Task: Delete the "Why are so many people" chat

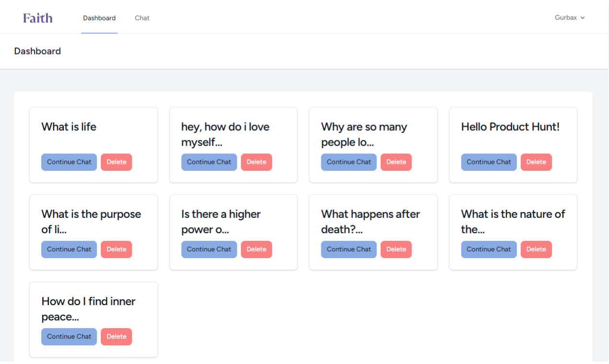Action: [x=396, y=162]
